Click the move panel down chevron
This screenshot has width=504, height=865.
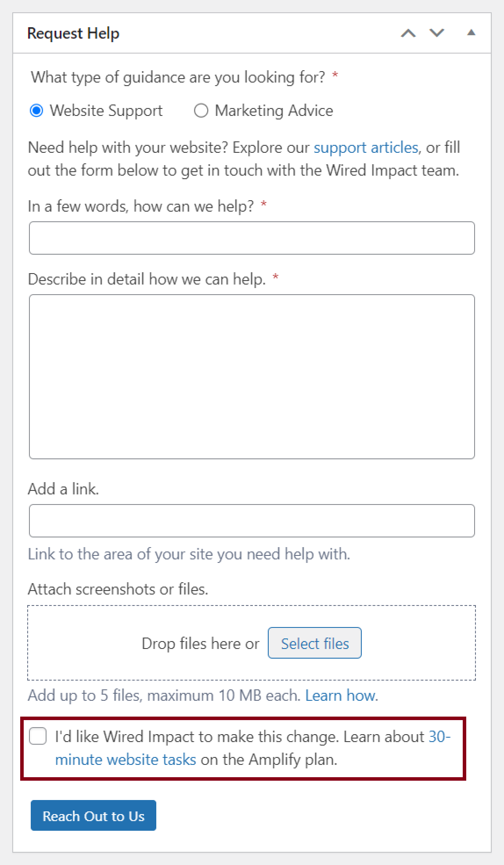435,33
